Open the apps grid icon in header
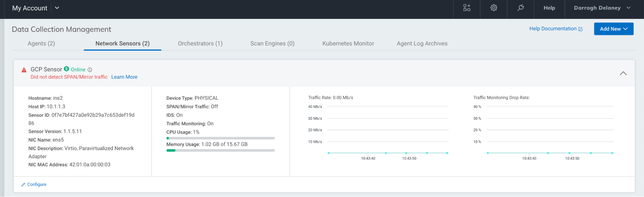644x197 pixels. [x=466, y=8]
